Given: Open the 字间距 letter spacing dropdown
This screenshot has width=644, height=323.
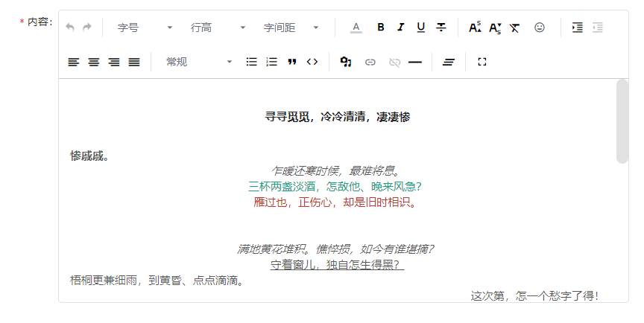Looking at the screenshot, I should 291,28.
